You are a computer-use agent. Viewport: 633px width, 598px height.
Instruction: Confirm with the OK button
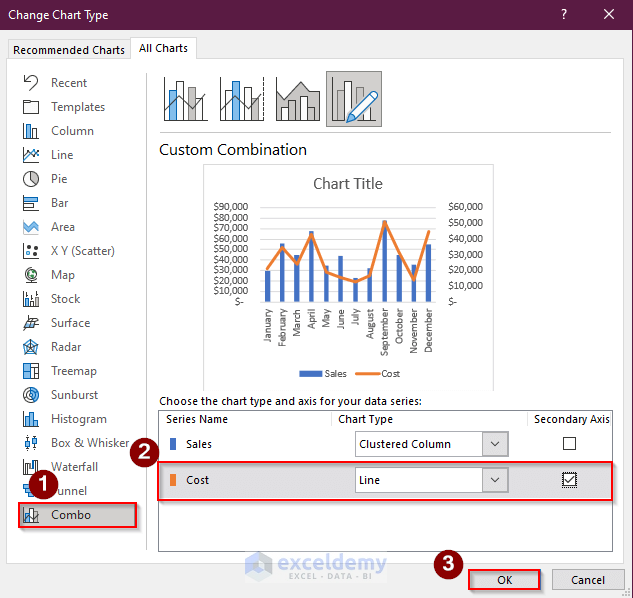(x=504, y=580)
